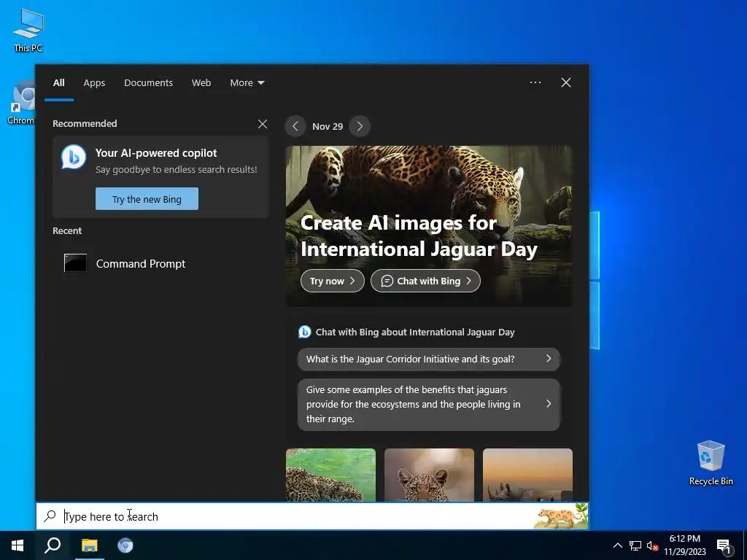Screen dimensions: 747x560
Task: Switch to the Web search tab
Action: pos(201,83)
